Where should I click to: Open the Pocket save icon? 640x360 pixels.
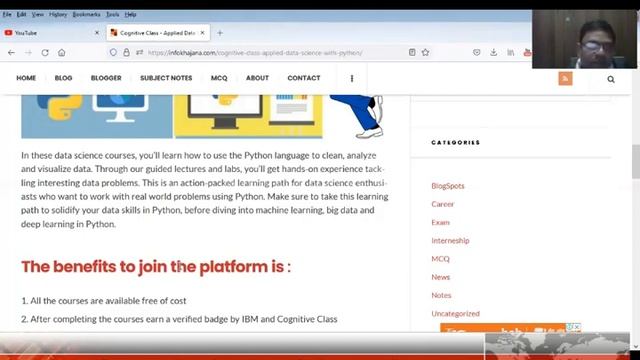tap(477, 52)
